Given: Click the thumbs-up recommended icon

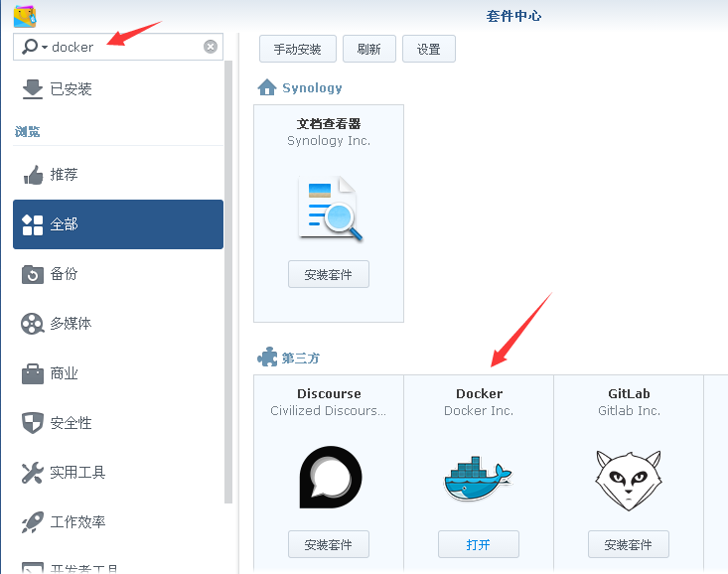Looking at the screenshot, I should tap(33, 175).
